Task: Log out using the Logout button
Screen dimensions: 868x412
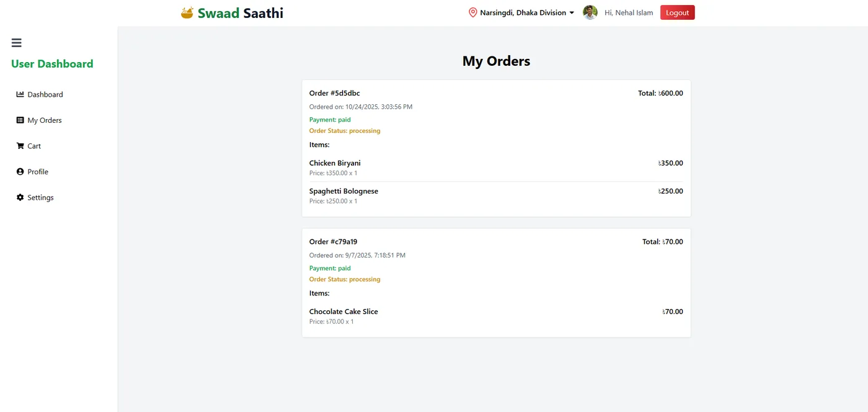Action: click(678, 12)
